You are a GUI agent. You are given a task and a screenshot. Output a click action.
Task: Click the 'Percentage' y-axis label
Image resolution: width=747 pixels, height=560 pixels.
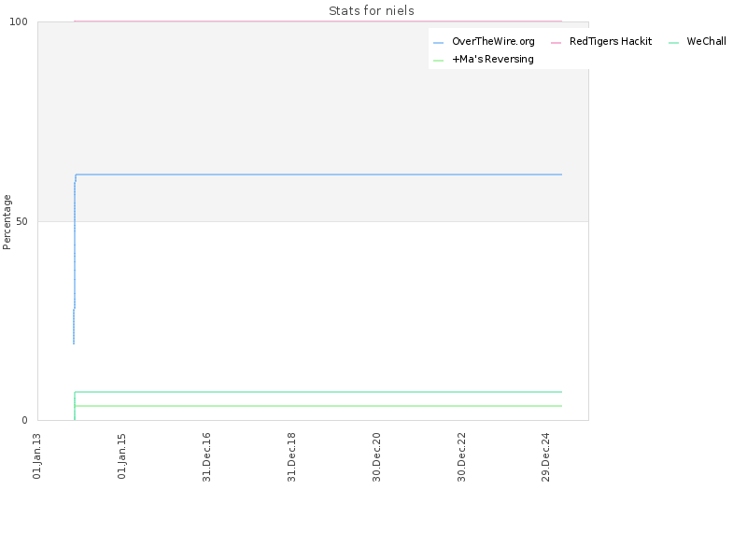pos(7,222)
